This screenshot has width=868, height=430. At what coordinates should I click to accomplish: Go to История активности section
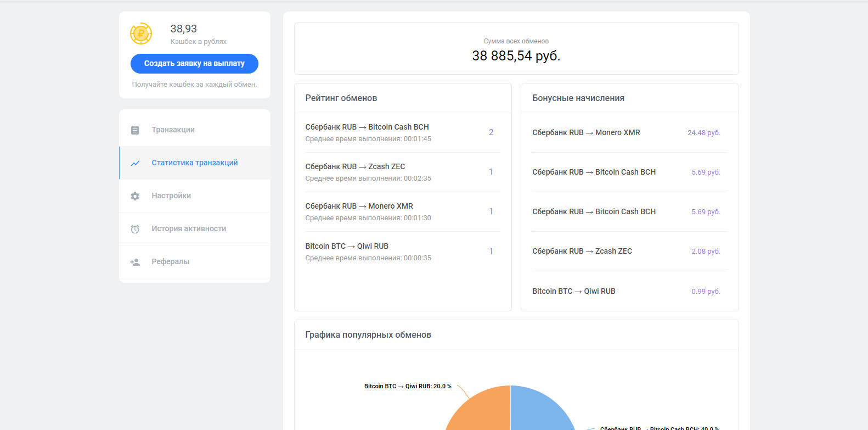coord(189,229)
